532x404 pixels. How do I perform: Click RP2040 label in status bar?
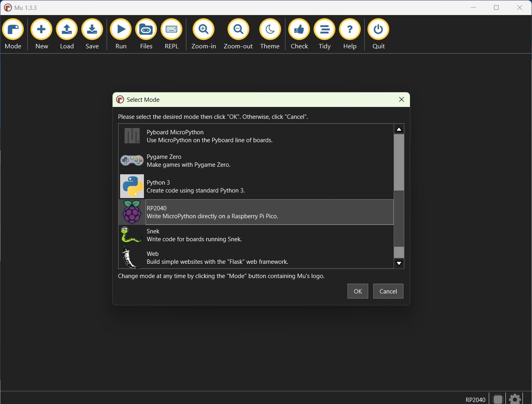tap(475, 400)
